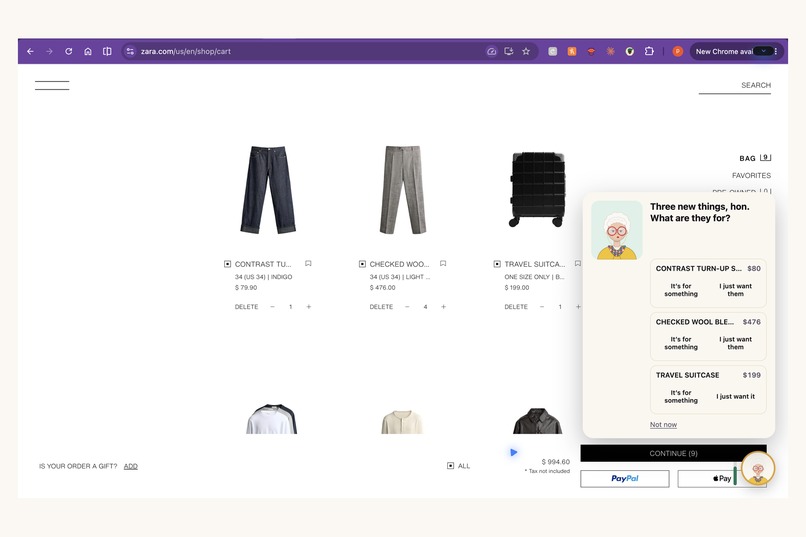Choose "It's for something" for Travel Suitcase
The image size is (806, 537).
point(681,397)
